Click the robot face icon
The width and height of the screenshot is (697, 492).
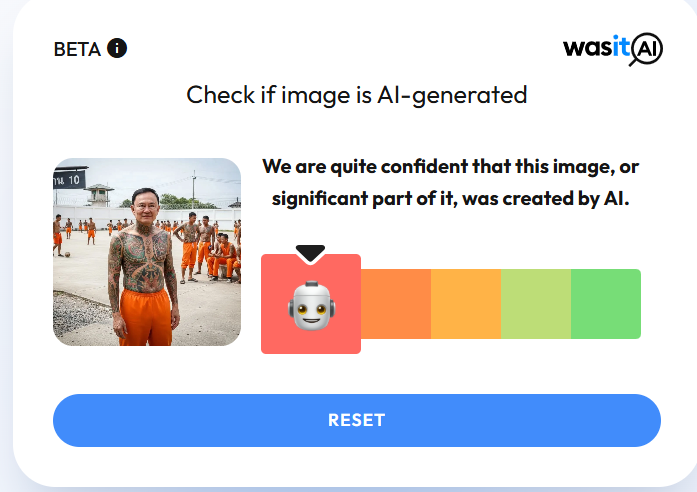311,305
